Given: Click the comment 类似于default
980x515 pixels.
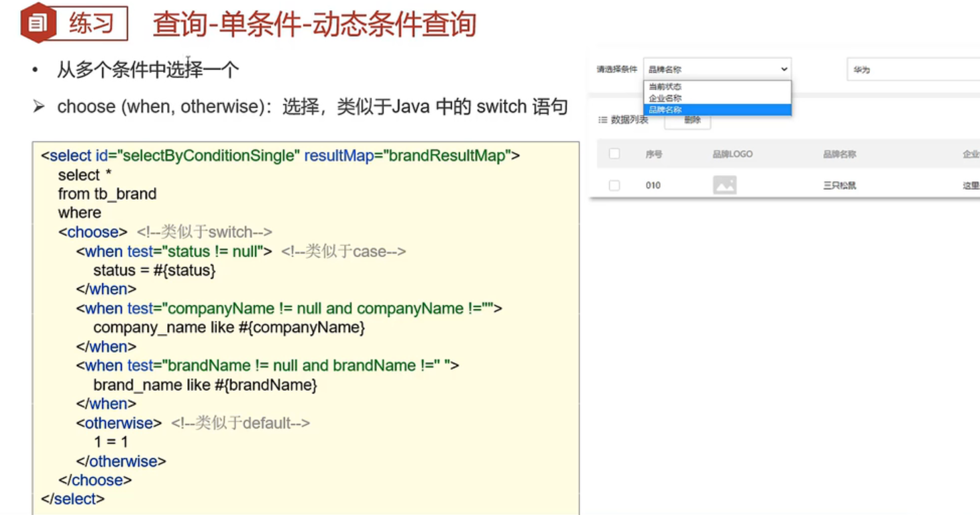Looking at the screenshot, I should click(241, 423).
